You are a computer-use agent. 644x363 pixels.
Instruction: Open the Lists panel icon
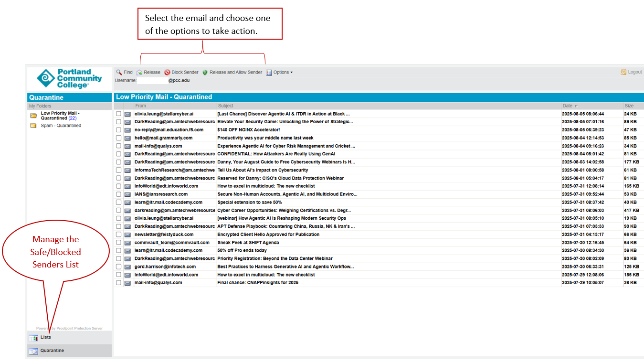(33, 337)
